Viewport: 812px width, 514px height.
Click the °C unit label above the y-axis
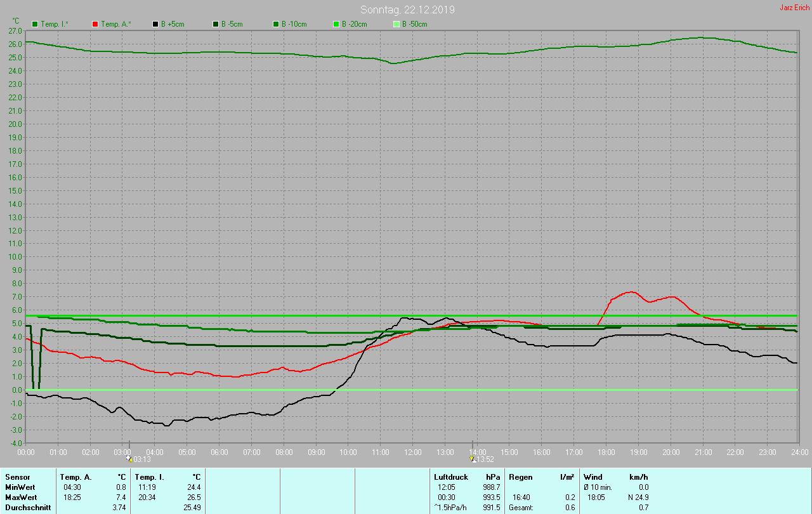[16, 20]
